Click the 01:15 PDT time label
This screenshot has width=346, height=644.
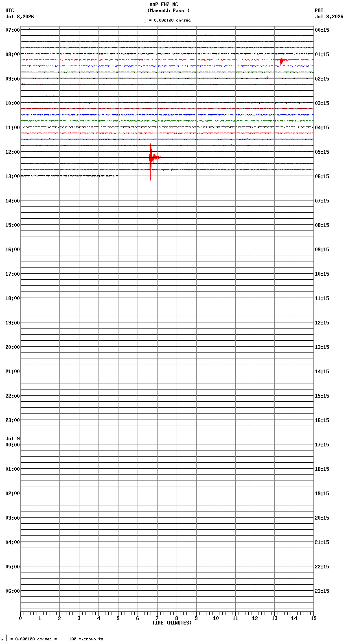(322, 54)
